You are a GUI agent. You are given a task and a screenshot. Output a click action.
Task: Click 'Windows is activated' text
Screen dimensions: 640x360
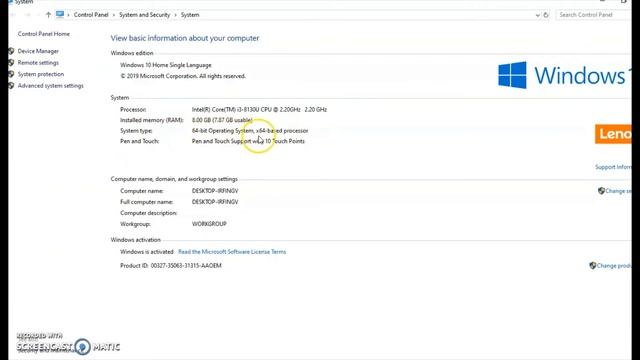[x=147, y=252]
